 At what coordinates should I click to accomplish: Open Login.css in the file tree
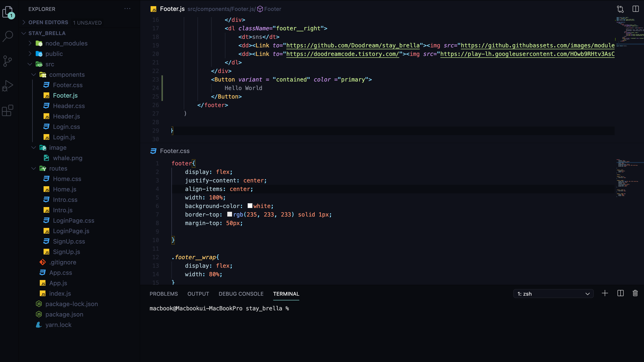(x=67, y=127)
